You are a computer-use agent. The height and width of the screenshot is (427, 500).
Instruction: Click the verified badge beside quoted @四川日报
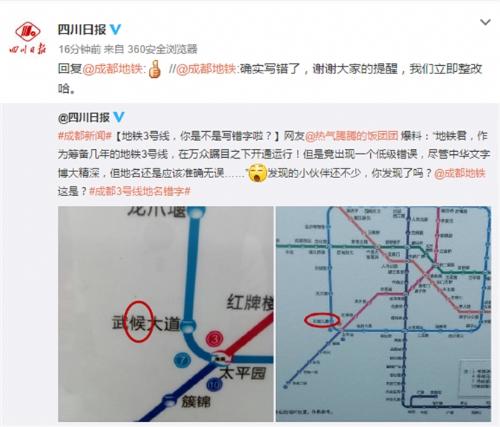[119, 117]
